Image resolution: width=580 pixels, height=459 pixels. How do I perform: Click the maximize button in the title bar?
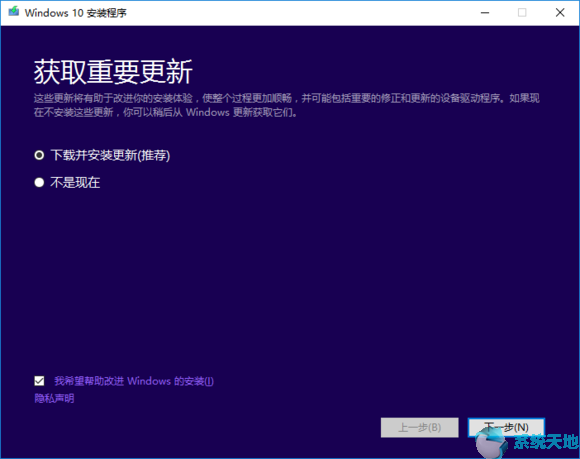click(x=522, y=13)
